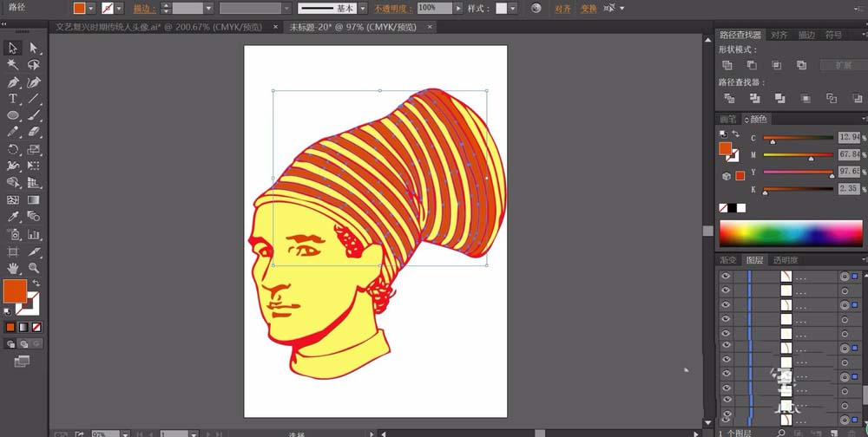
Task: Apply the Divide pathfinder
Action: (x=729, y=99)
